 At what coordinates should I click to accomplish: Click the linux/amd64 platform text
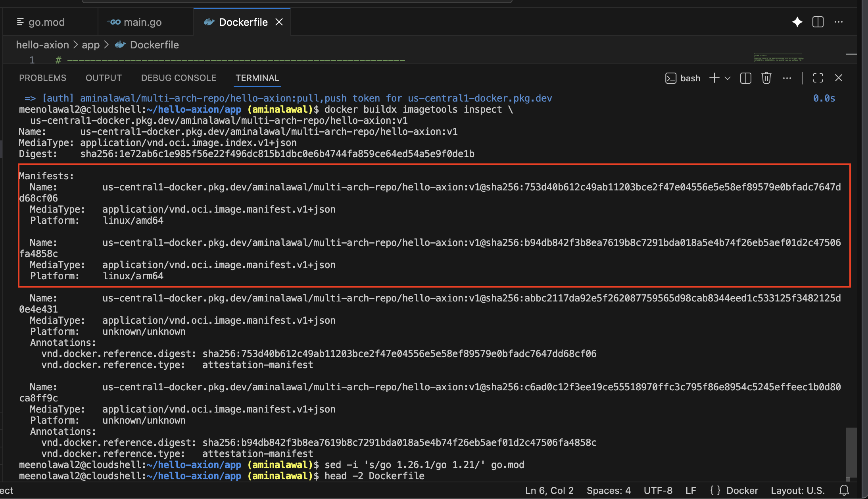point(133,221)
